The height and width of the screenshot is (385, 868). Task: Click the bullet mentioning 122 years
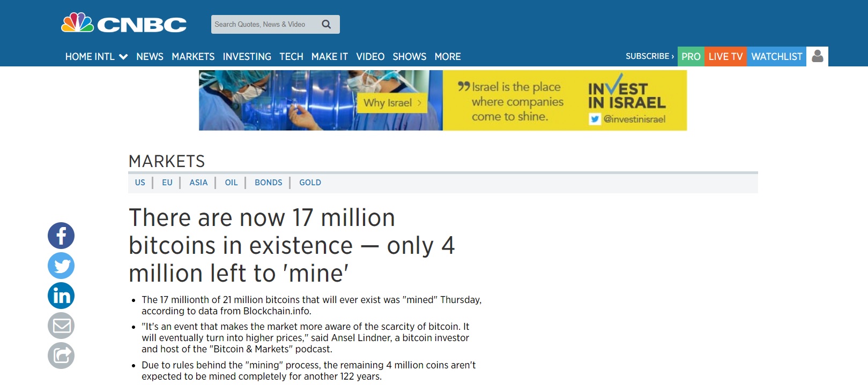click(309, 371)
